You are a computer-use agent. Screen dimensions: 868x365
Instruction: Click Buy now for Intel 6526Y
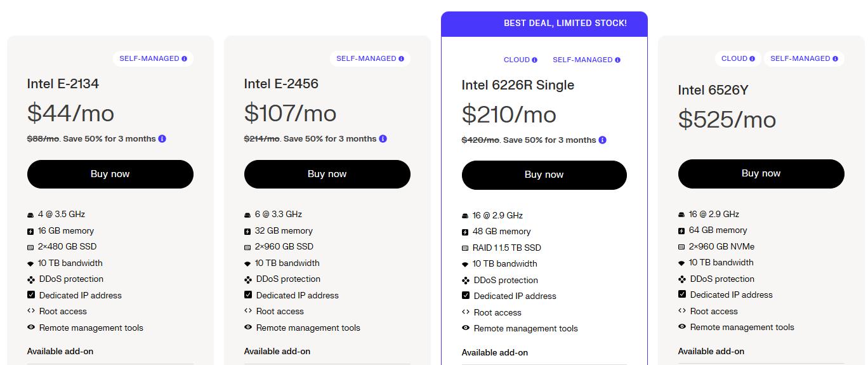(761, 174)
